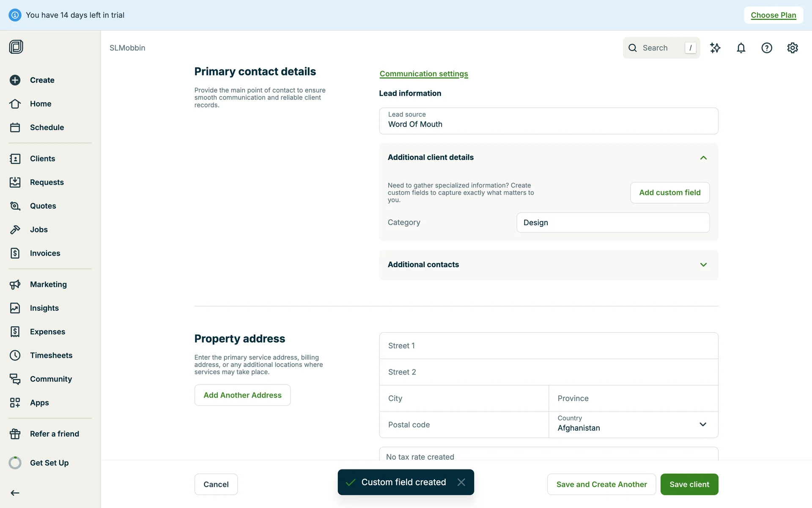Viewport: 812px width, 508px height.
Task: Open the help question mark icon
Action: pos(766,48)
